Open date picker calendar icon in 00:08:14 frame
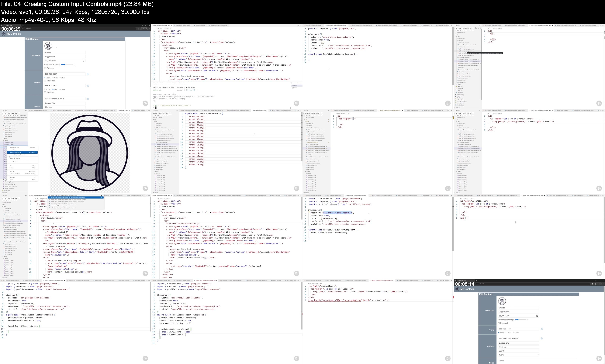The width and height of the screenshot is (605, 364). (x=537, y=316)
